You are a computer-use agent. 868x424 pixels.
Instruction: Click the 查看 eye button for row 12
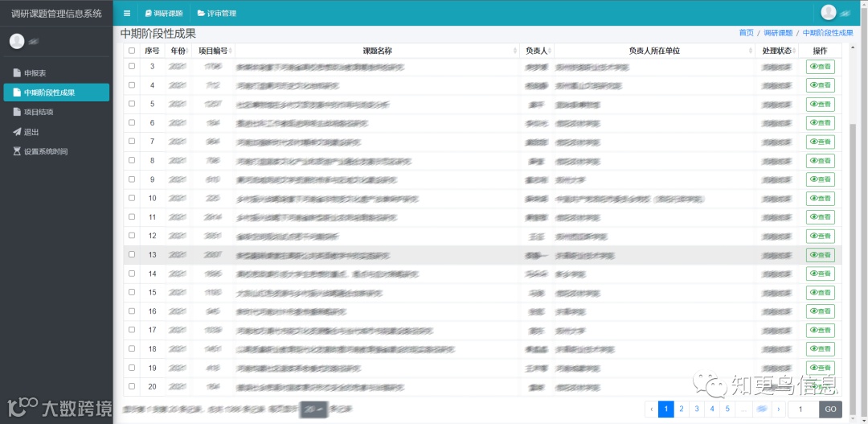[x=821, y=236]
